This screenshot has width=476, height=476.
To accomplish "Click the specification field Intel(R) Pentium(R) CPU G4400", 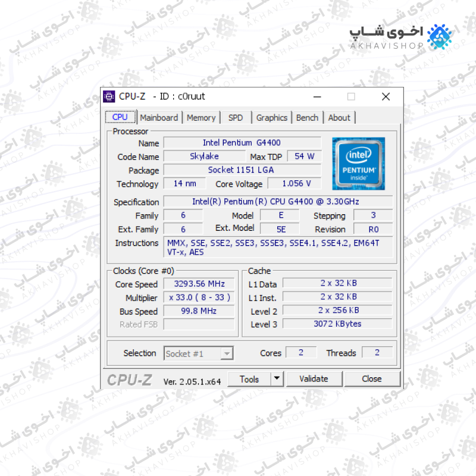I will pos(278,202).
